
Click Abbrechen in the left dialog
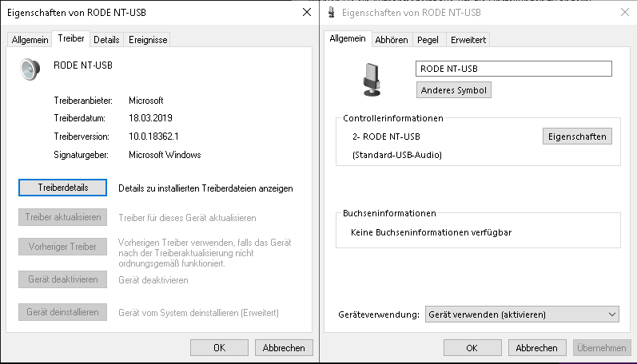pos(284,348)
